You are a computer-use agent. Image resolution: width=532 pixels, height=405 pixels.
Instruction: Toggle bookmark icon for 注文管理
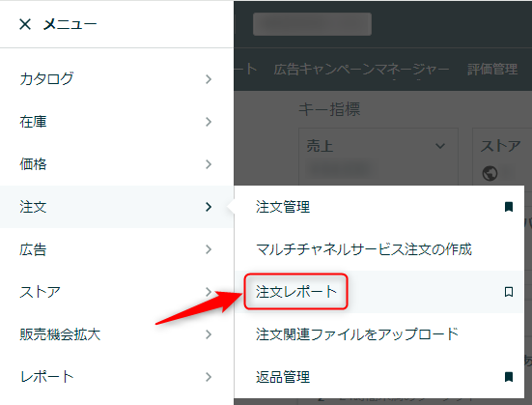pos(508,207)
